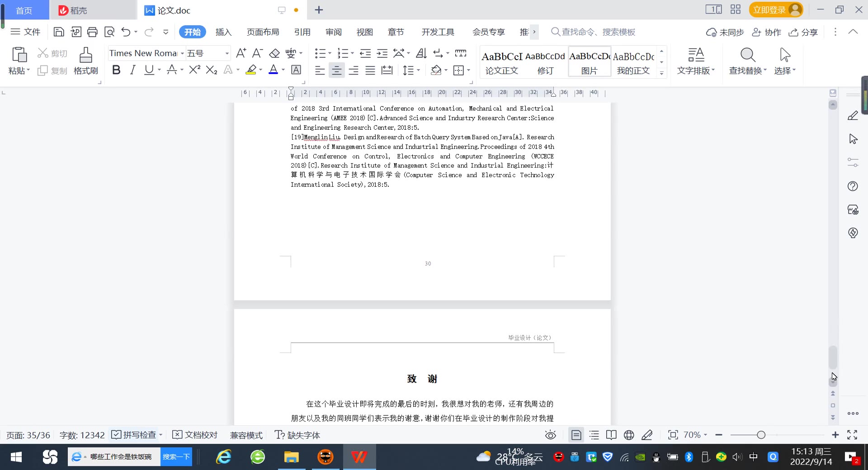Switch to Page Layout view in status bar
The height and width of the screenshot is (470, 868).
coord(576,435)
